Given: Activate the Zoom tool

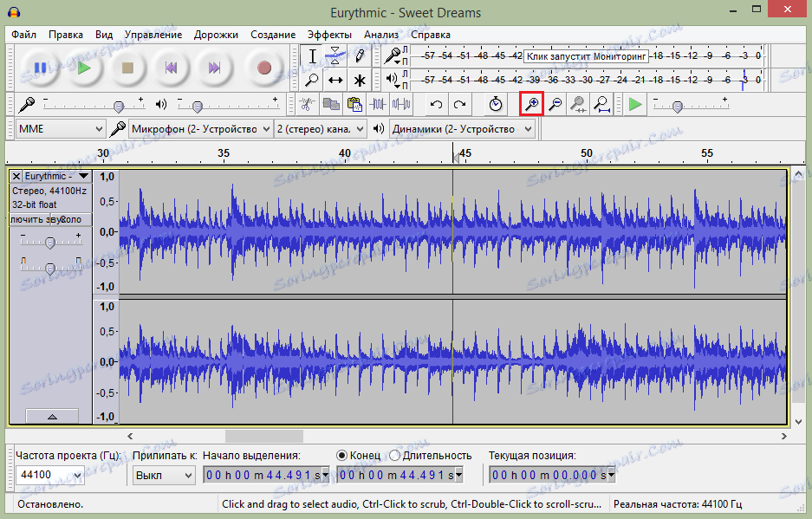Looking at the screenshot, I should 312,80.
